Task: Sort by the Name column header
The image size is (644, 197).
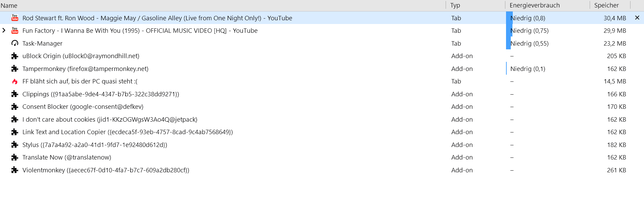Action: coord(9,5)
